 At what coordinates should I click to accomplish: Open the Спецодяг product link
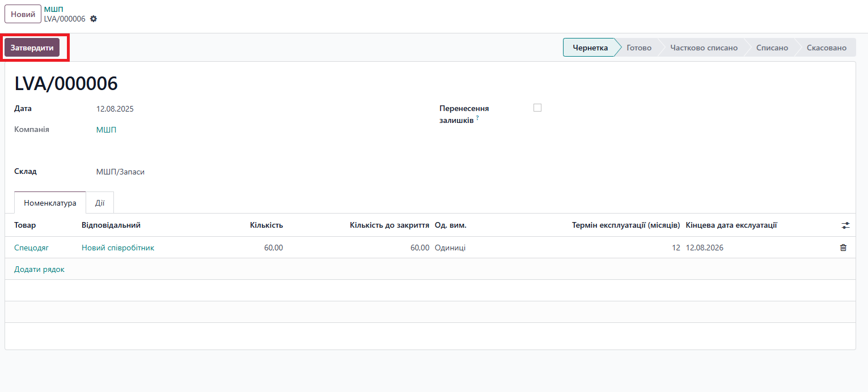point(31,248)
